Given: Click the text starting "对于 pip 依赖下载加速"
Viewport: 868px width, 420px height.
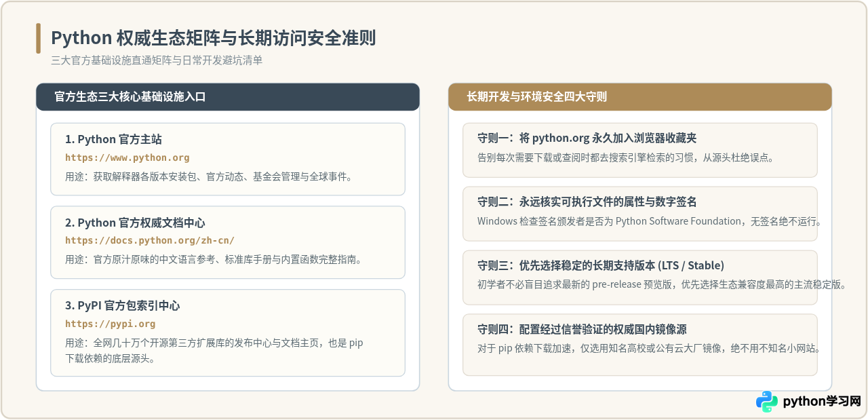Looking at the screenshot, I should tap(650, 349).
